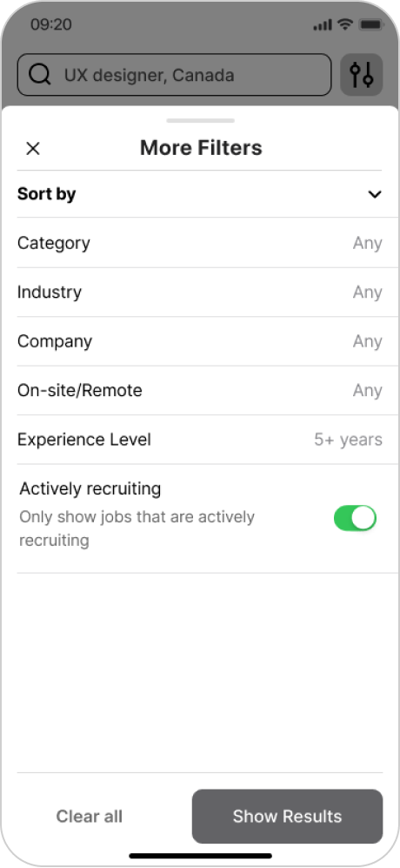Tap the cellular signal bars icon
This screenshot has width=400, height=868.
coord(323,25)
